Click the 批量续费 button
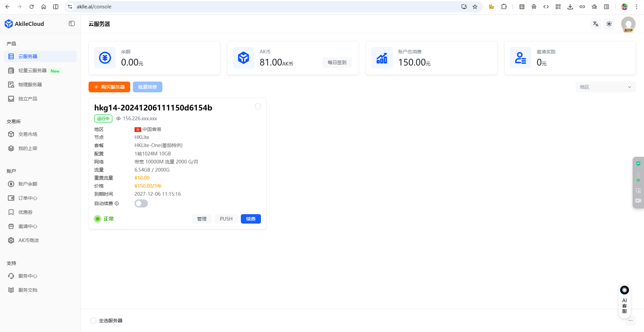Viewport: 644px width, 332px height. (x=148, y=87)
